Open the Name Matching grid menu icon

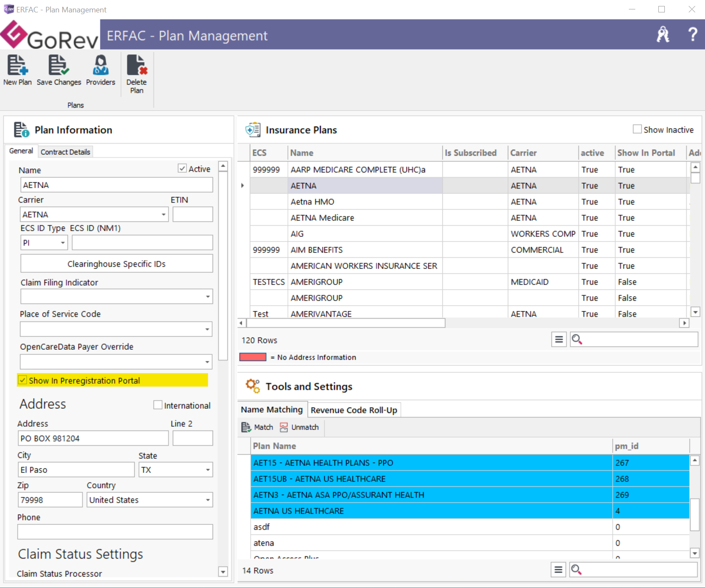(558, 570)
